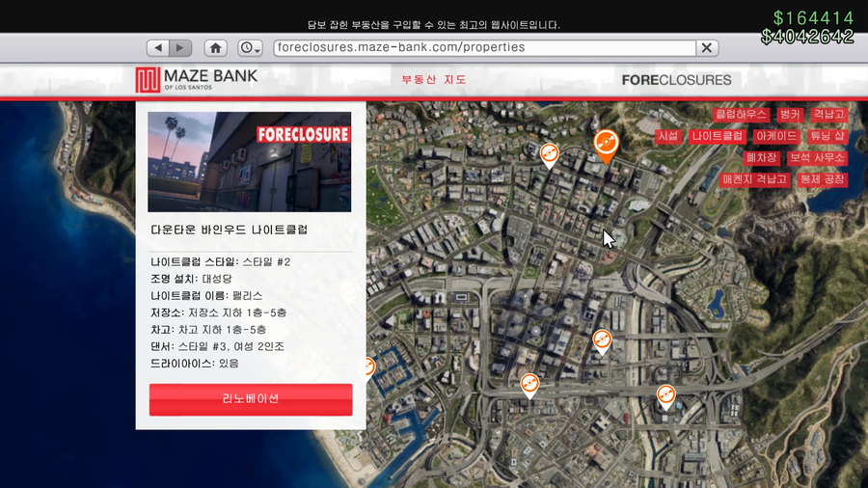Select the large selected orange nightclub pin
This screenshot has width=868, height=488.
(607, 146)
